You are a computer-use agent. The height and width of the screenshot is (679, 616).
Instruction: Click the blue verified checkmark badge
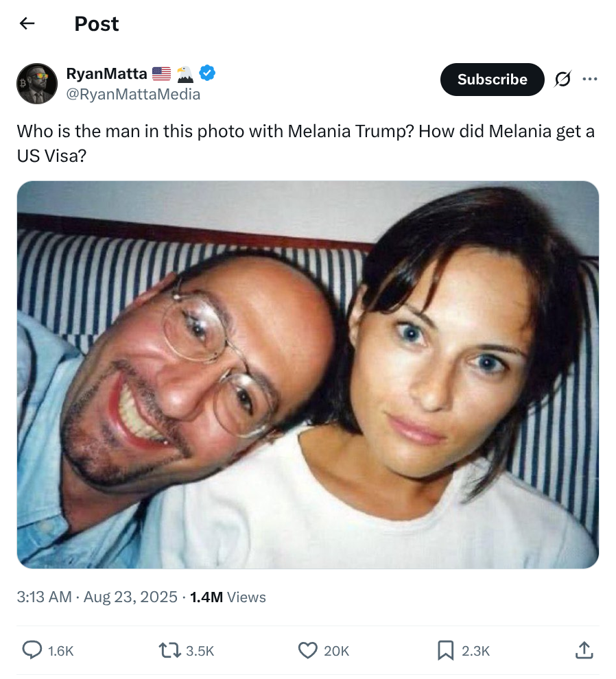[x=208, y=73]
